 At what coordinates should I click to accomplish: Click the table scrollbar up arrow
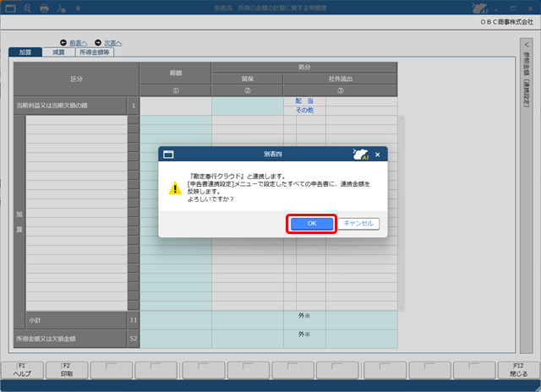[x=402, y=118]
